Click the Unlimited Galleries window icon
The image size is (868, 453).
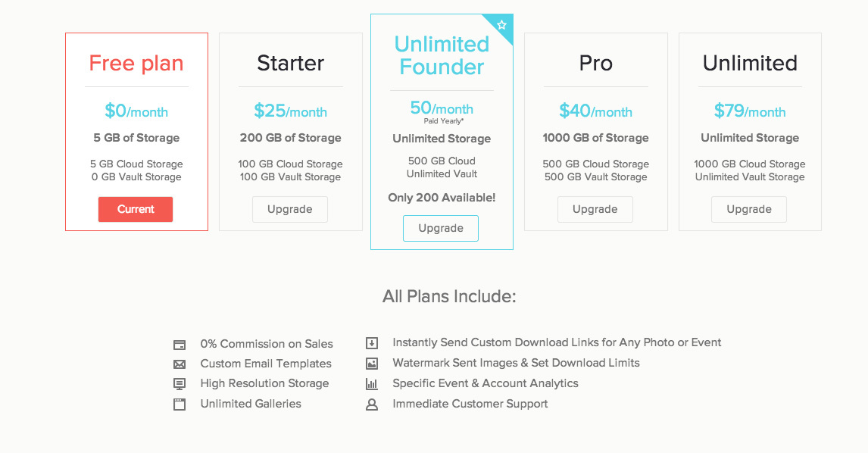click(180, 405)
